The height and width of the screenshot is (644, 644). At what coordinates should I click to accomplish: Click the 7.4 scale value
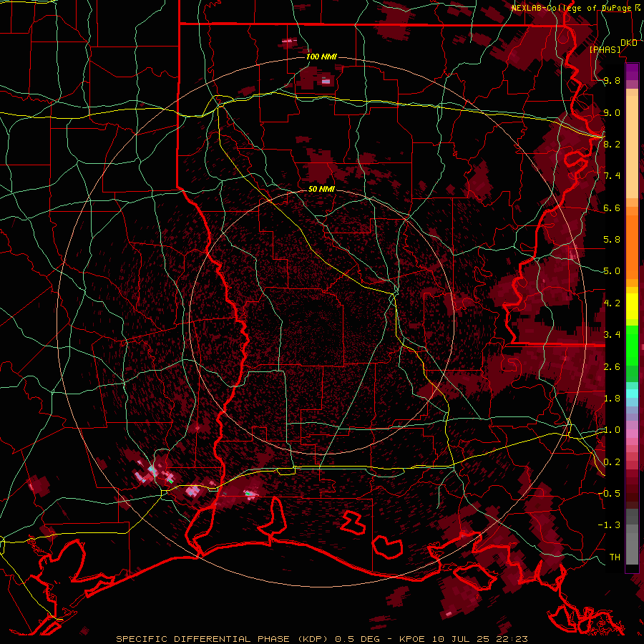point(612,176)
